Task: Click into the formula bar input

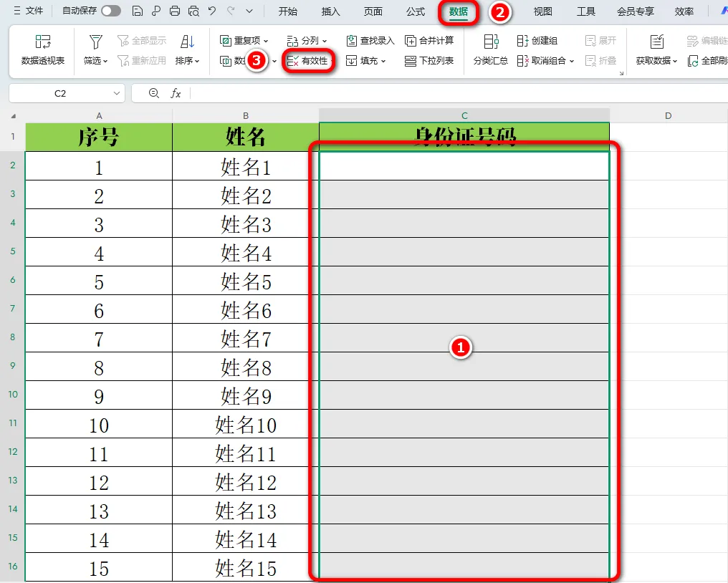Action: (x=459, y=93)
